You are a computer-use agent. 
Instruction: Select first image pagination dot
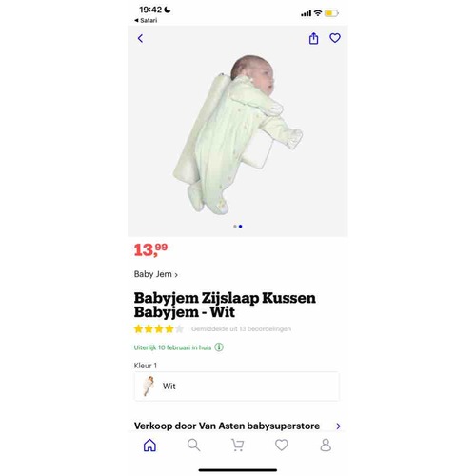[x=235, y=227]
